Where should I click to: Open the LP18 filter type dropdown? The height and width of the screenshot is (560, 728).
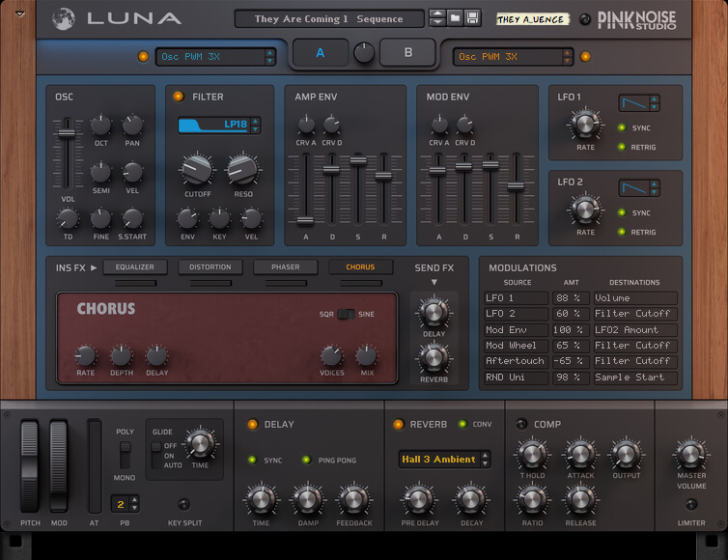coord(219,125)
